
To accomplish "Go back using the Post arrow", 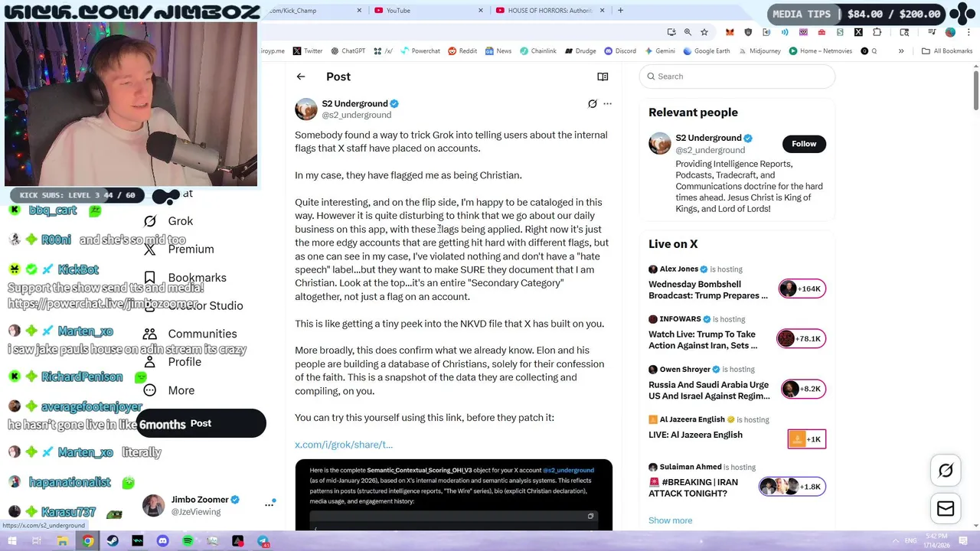I will pos(301,77).
